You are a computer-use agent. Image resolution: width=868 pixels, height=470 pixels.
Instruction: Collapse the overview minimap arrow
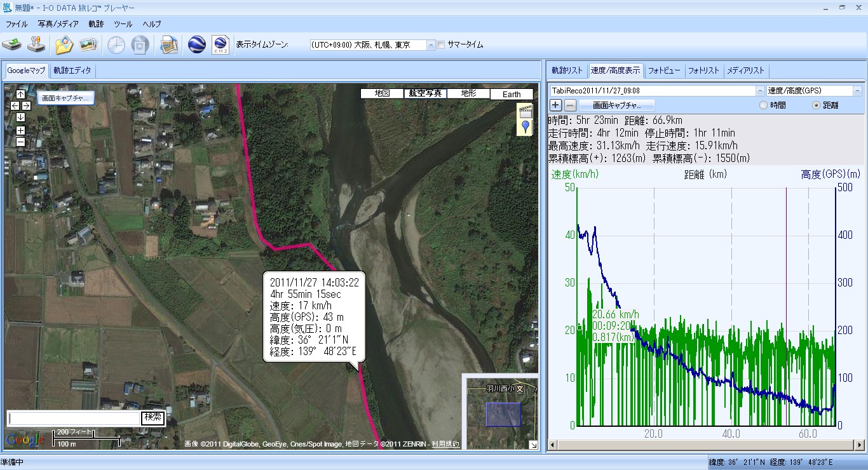point(533,445)
